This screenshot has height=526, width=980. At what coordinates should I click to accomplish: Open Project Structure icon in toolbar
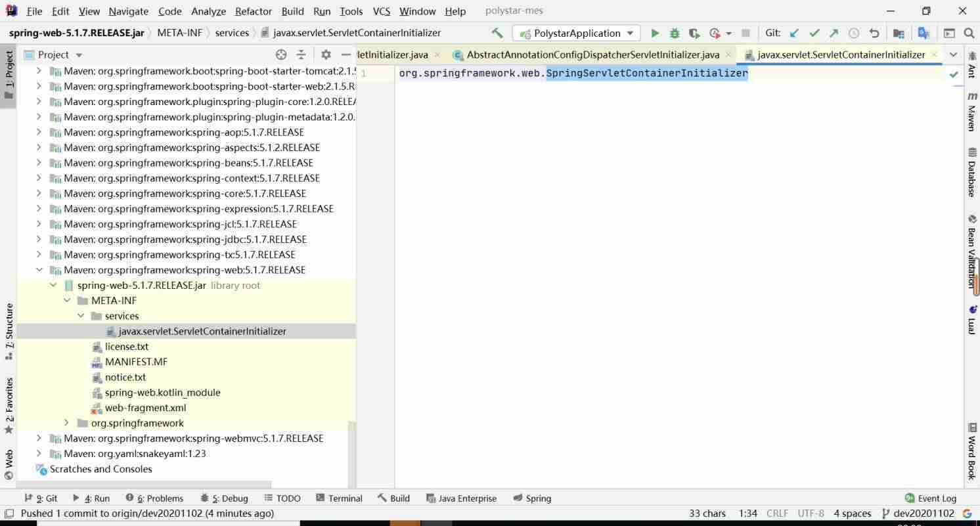[899, 33]
